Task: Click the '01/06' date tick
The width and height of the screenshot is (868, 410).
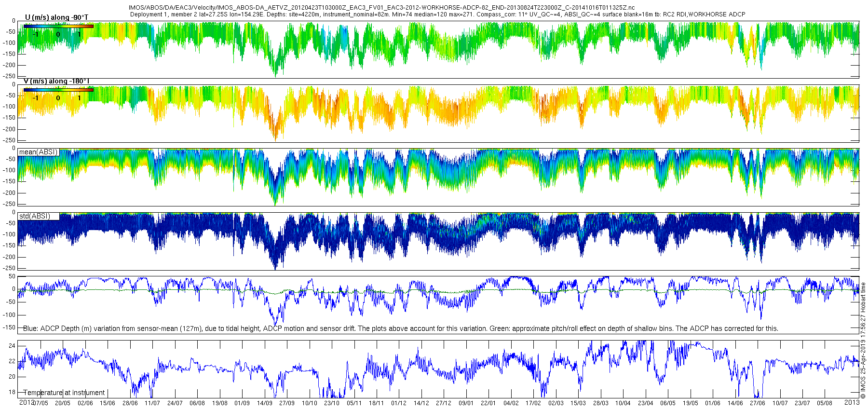Action: 713,403
